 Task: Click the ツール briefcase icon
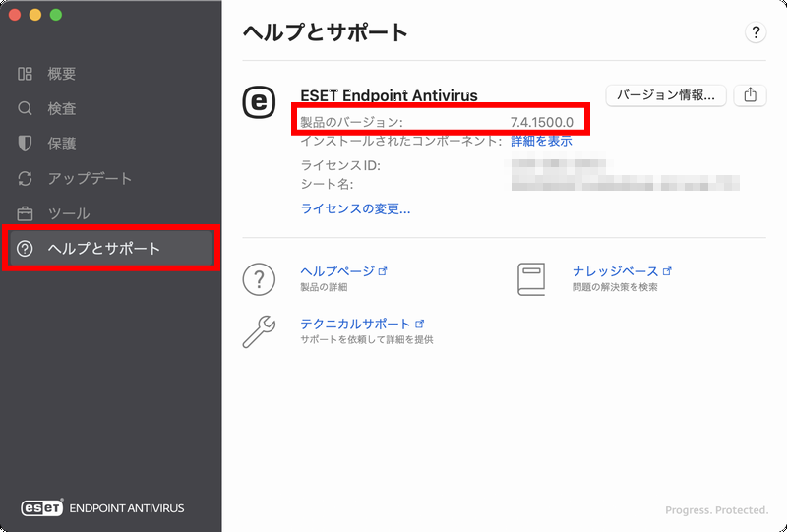click(x=25, y=213)
